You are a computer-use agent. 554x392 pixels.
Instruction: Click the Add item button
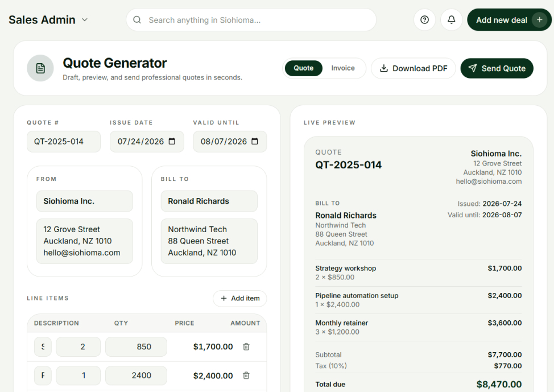[x=240, y=298]
